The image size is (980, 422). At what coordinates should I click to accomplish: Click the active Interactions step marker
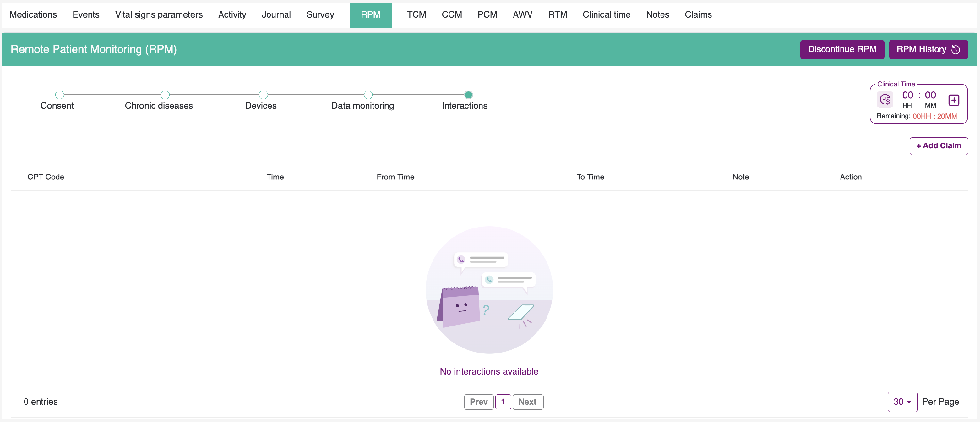[x=468, y=94]
